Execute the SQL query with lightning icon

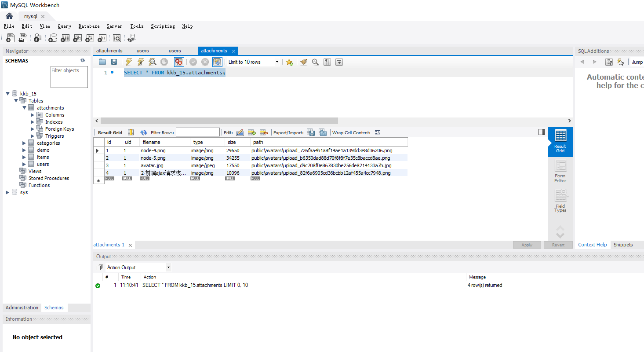[x=128, y=62]
